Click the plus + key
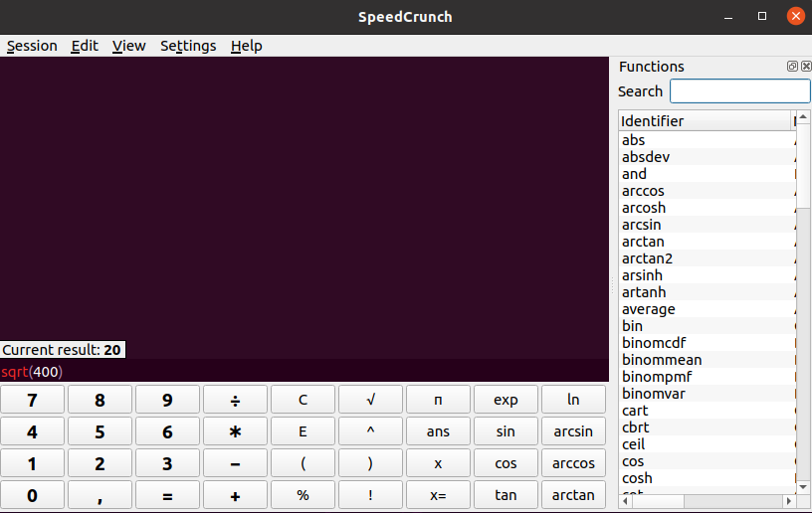 [235, 495]
